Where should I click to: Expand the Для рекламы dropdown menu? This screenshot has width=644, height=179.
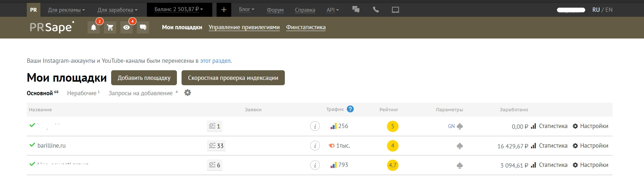click(x=66, y=10)
